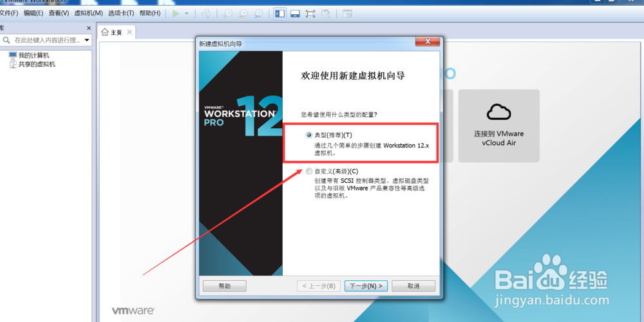Open the 选项卡(T) menu
Image resolution: width=644 pixels, height=322 pixels.
point(121,13)
